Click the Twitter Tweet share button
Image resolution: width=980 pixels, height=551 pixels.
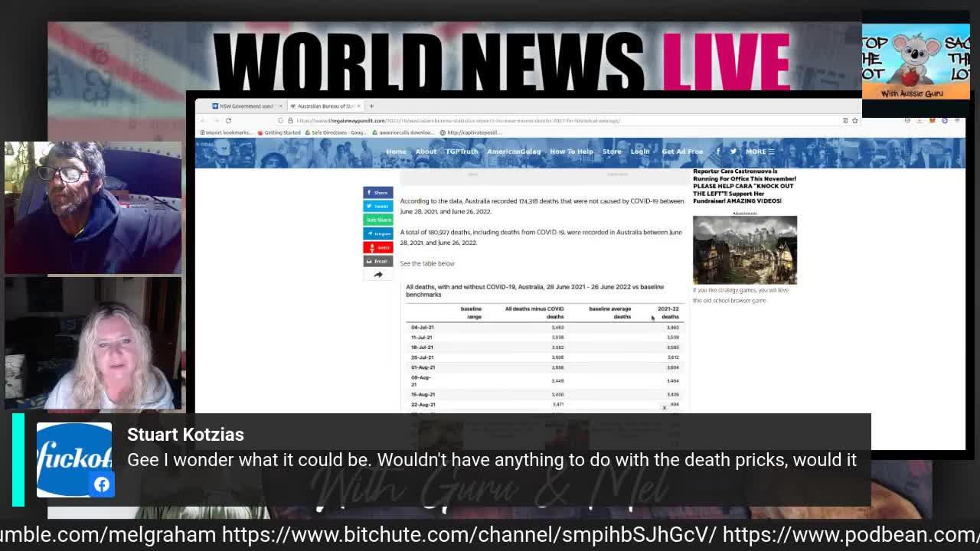(x=377, y=206)
